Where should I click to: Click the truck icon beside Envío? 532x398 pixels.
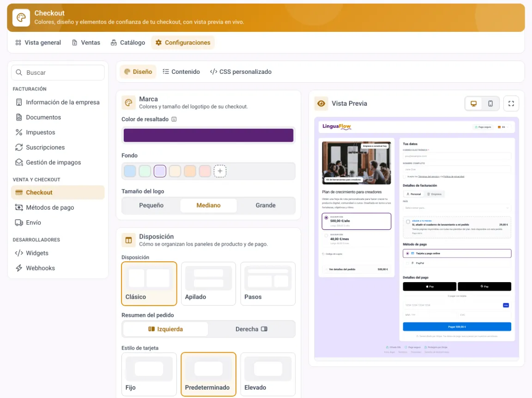click(x=19, y=223)
